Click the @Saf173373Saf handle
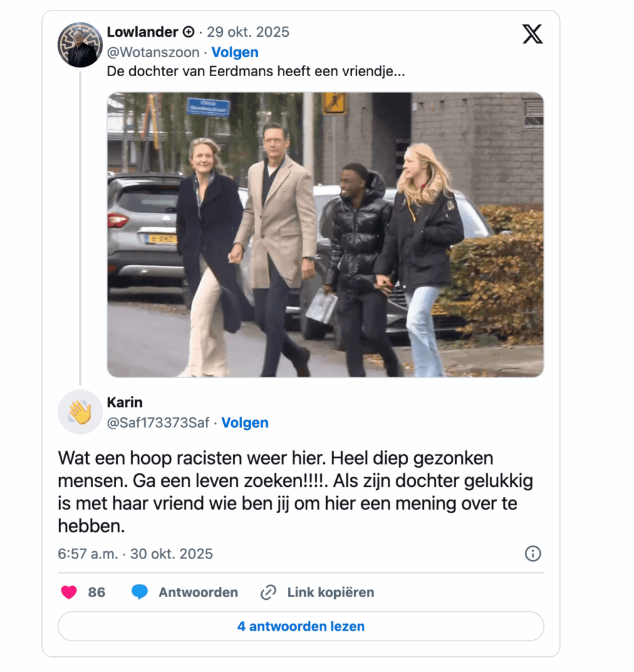The image size is (634, 672). point(158,423)
